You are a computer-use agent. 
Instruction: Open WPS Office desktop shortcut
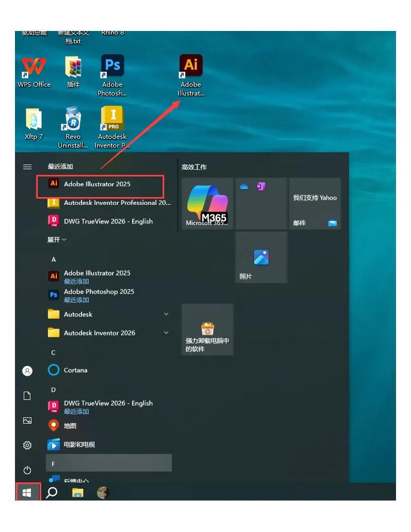(34, 72)
